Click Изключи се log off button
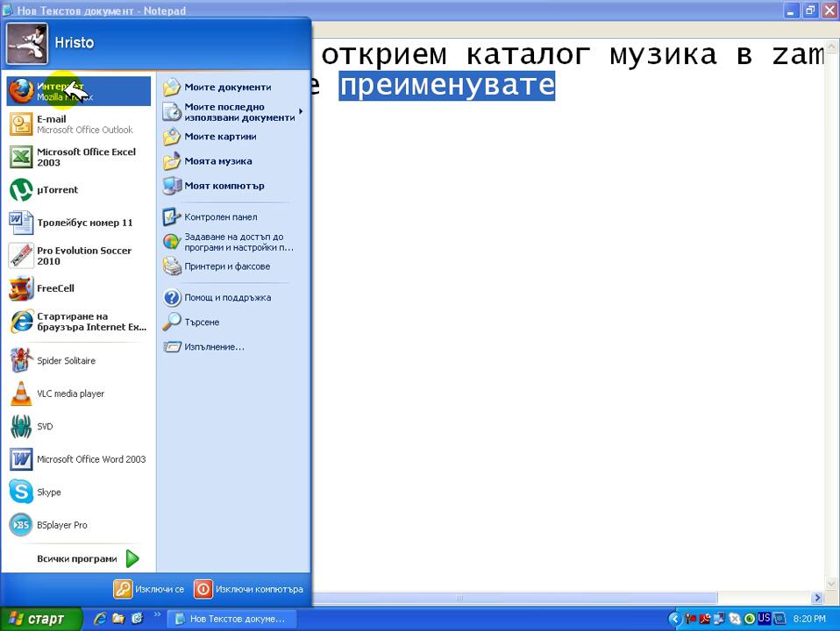Image resolution: width=840 pixels, height=631 pixels. tap(149, 589)
